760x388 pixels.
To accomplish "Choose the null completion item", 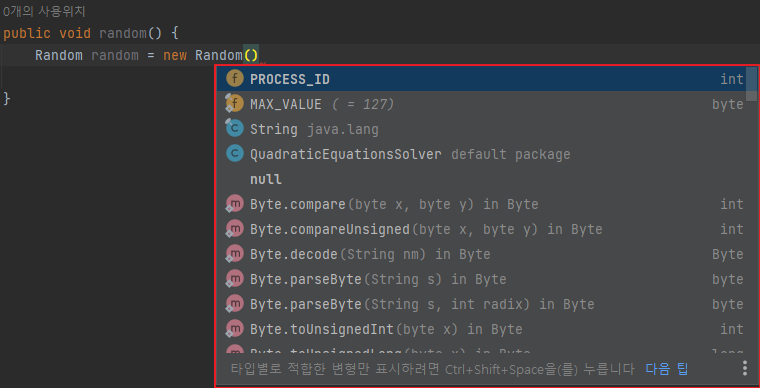I will (x=481, y=180).
